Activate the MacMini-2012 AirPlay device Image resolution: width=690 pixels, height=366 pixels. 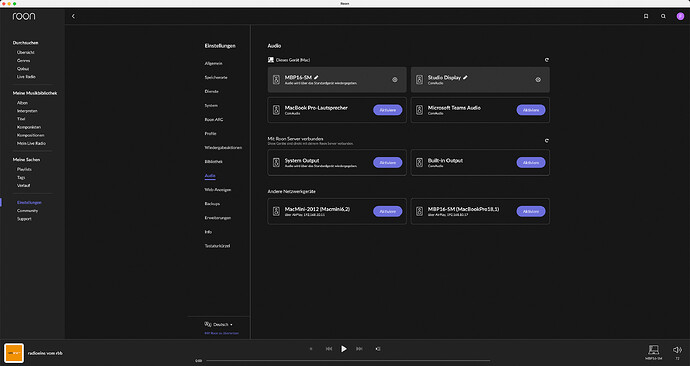pos(388,212)
